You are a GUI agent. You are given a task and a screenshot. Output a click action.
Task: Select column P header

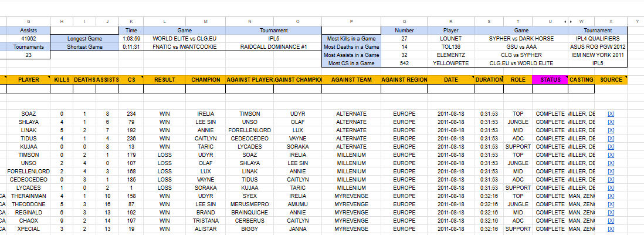351,21
